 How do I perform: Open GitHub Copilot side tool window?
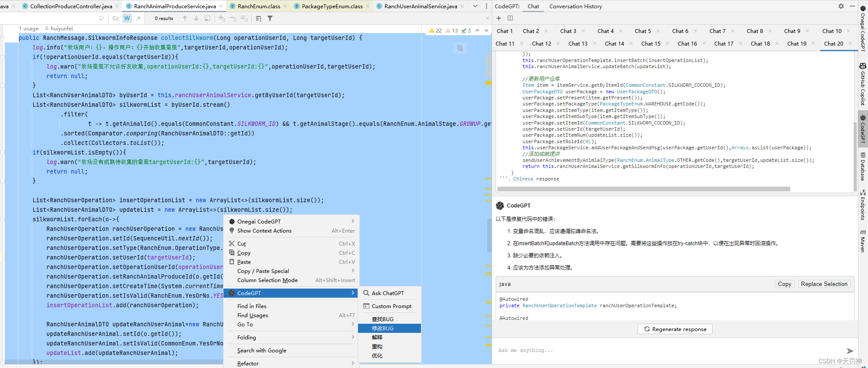[863, 84]
